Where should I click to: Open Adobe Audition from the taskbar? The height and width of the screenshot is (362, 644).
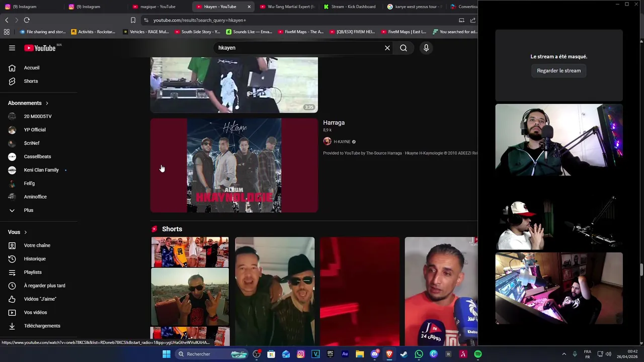tap(345, 354)
